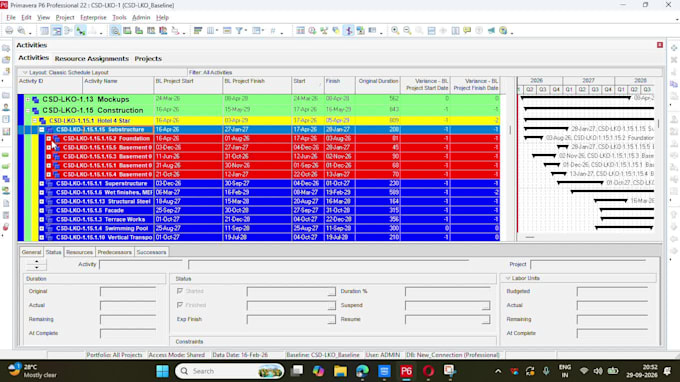The width and height of the screenshot is (680, 382).
Task: Click the globe icon in the toolbar
Action: coord(503,30)
